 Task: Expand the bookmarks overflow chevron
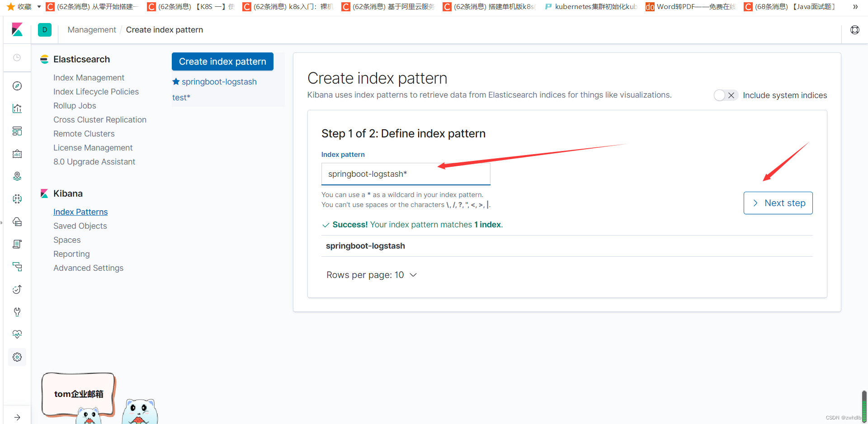(x=855, y=7)
